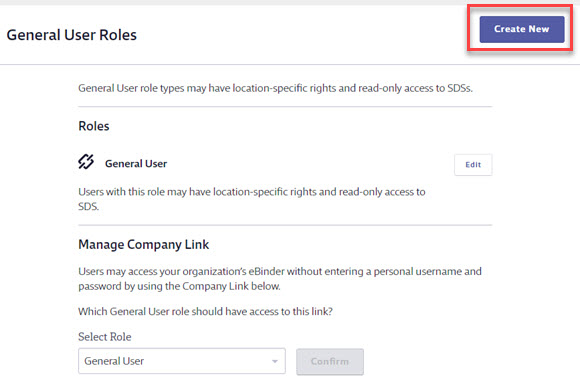
Task: Click the chain link icon beside General User
Action: point(86,162)
